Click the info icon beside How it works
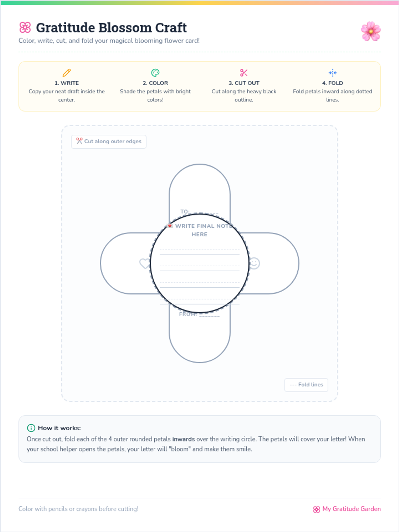The width and height of the screenshot is (399, 532). pos(31,428)
